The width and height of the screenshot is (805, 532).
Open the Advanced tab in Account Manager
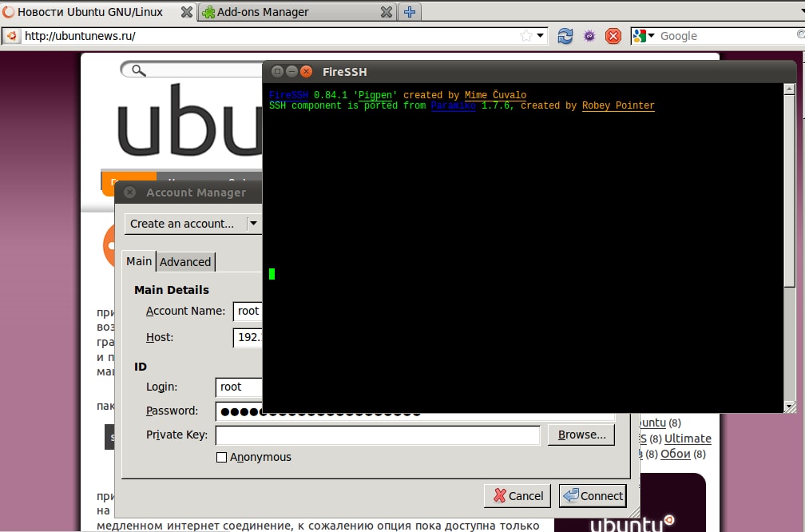coord(185,262)
